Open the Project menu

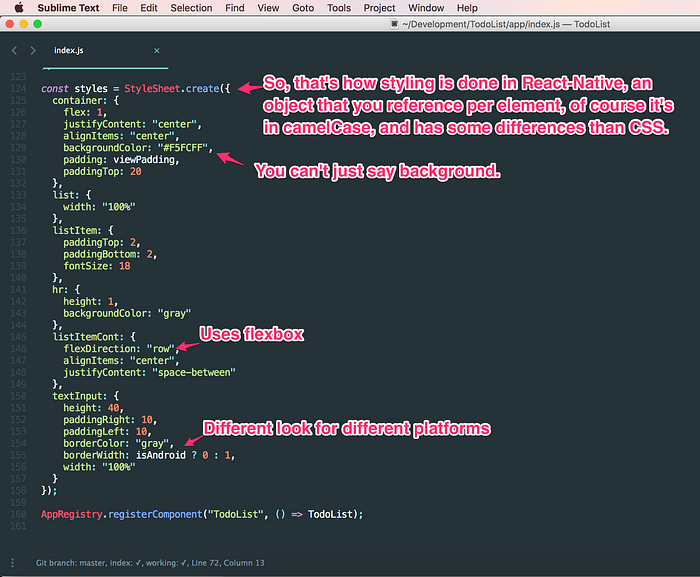(x=379, y=8)
